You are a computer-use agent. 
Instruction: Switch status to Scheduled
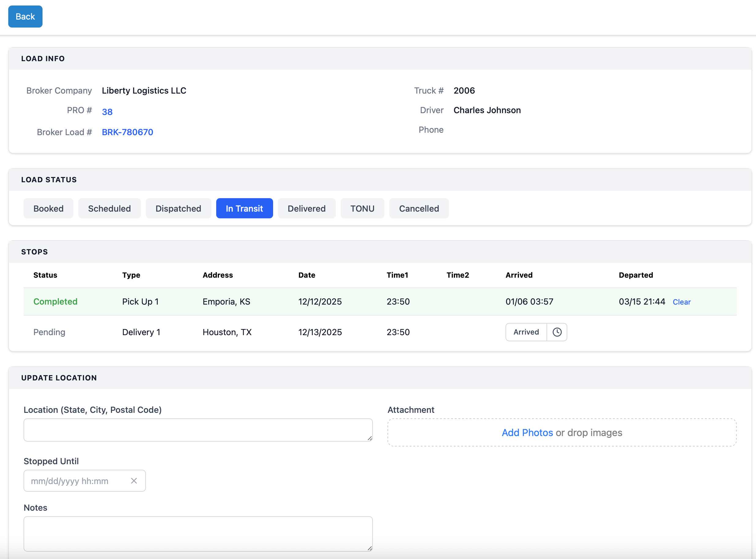tap(109, 209)
